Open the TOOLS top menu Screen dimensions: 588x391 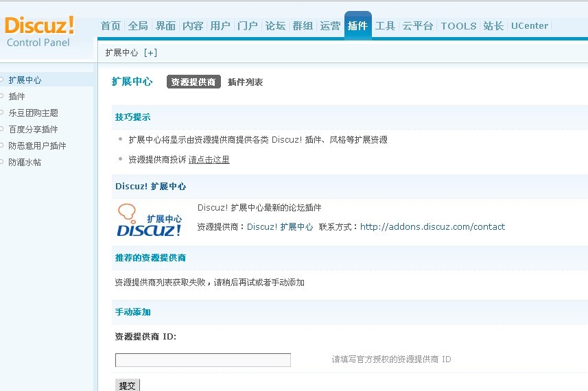pos(458,26)
